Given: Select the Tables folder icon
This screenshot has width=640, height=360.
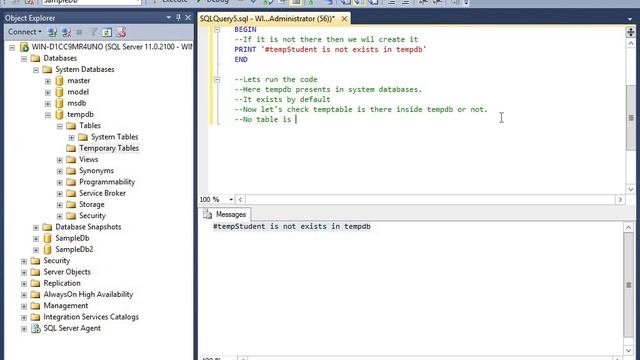Looking at the screenshot, I should tap(71, 126).
